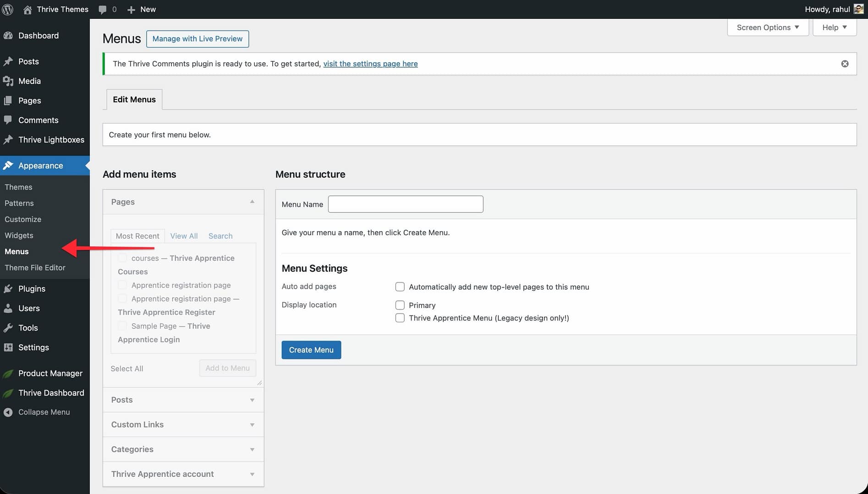Viewport: 868px width, 494px height.
Task: Click the Thrive Dashboard leaf icon
Action: pyautogui.click(x=8, y=393)
